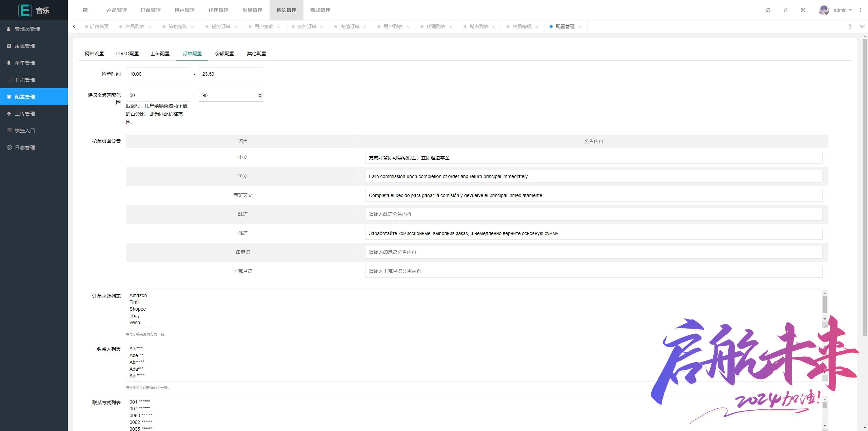Edit the 中文 announcement input
The height and width of the screenshot is (431, 868).
click(x=594, y=157)
